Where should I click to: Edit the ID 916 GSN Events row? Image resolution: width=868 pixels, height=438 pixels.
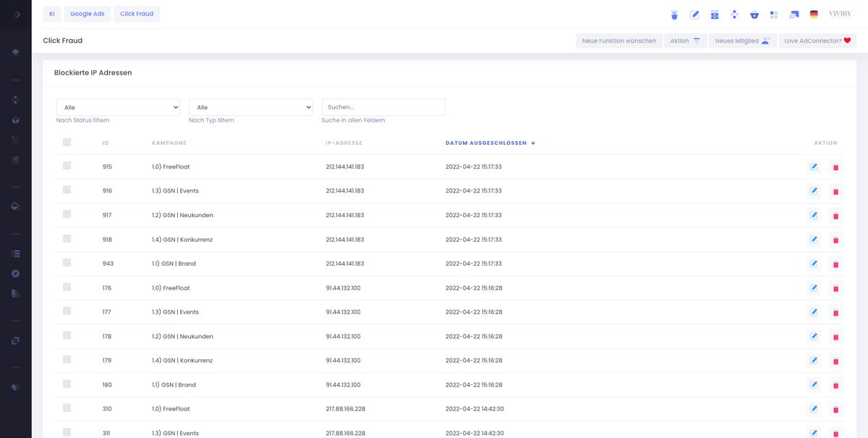pyautogui.click(x=814, y=190)
